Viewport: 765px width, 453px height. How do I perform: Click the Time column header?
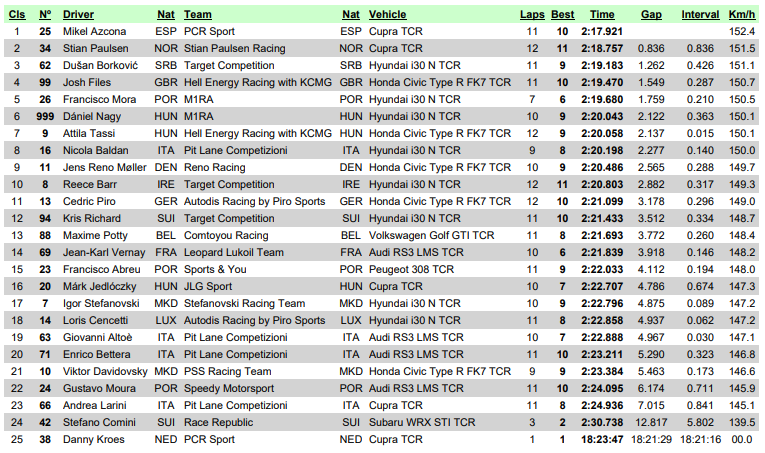click(x=602, y=15)
